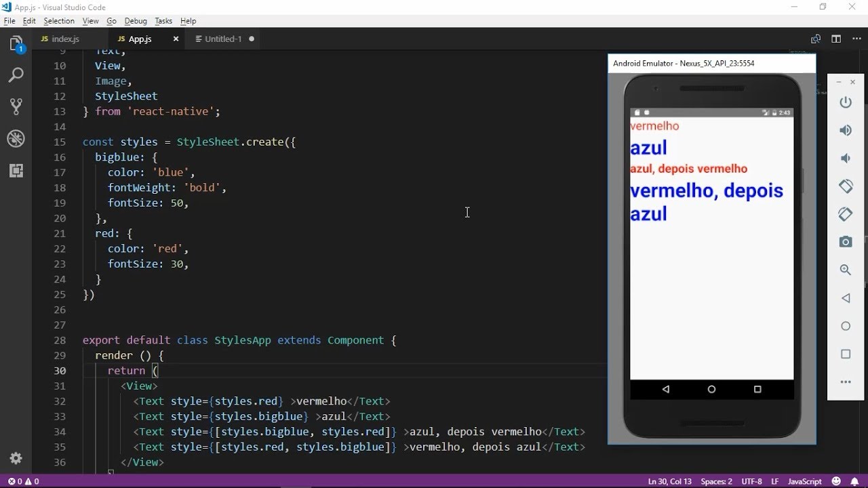Click the emulator sidebar Overview square
Image resolution: width=868 pixels, height=488 pixels.
coord(846,354)
